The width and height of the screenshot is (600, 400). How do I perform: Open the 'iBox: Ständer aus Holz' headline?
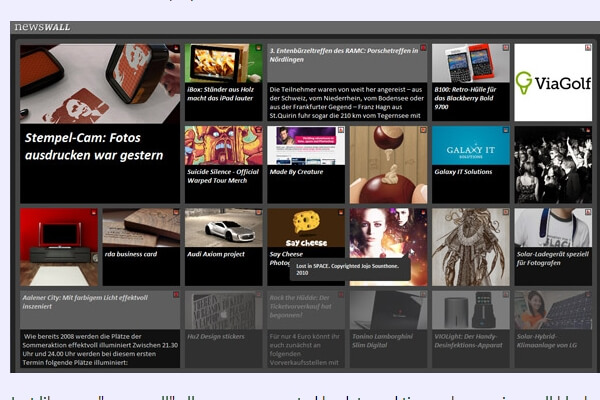point(220,94)
